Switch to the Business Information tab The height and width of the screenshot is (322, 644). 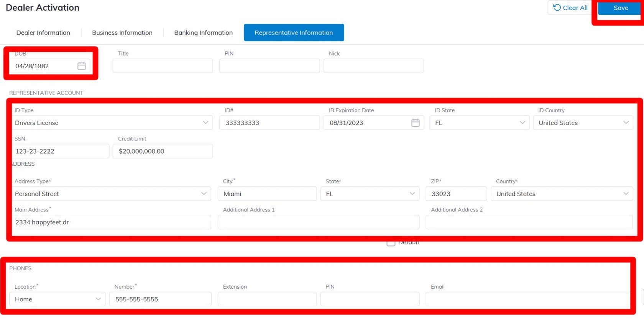pos(122,33)
